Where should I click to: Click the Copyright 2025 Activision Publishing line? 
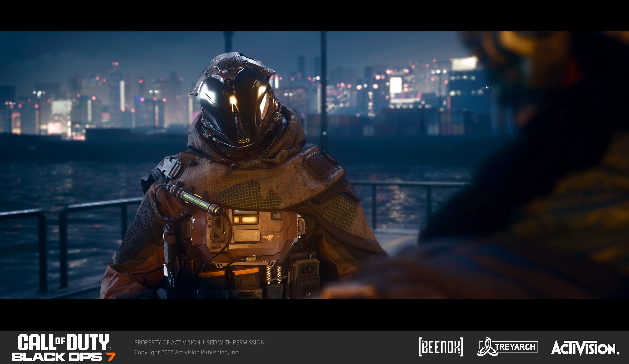(x=186, y=352)
